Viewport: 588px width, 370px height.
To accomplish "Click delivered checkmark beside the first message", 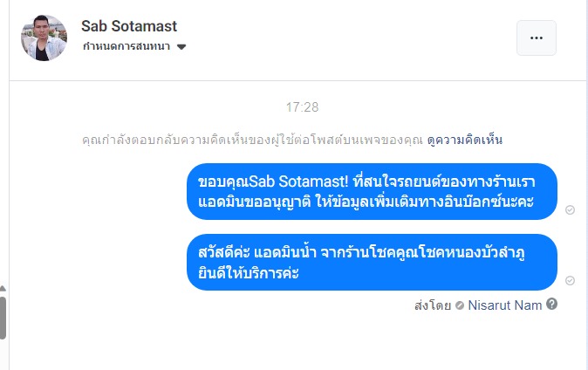I will (570, 210).
